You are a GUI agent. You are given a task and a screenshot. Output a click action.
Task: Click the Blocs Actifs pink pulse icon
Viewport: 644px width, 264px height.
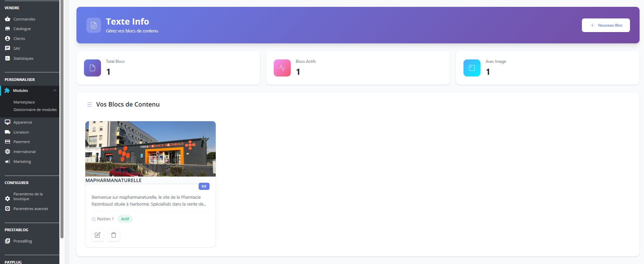click(x=282, y=68)
